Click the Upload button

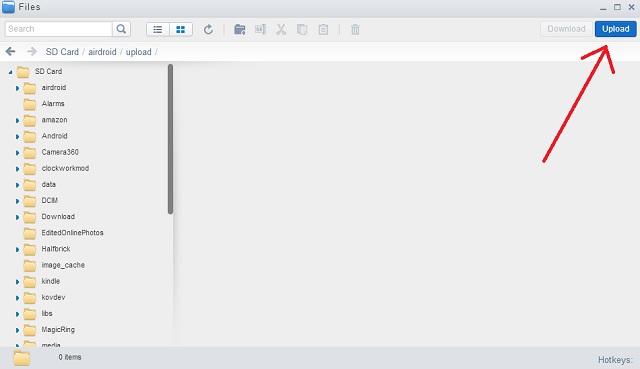[x=616, y=29]
